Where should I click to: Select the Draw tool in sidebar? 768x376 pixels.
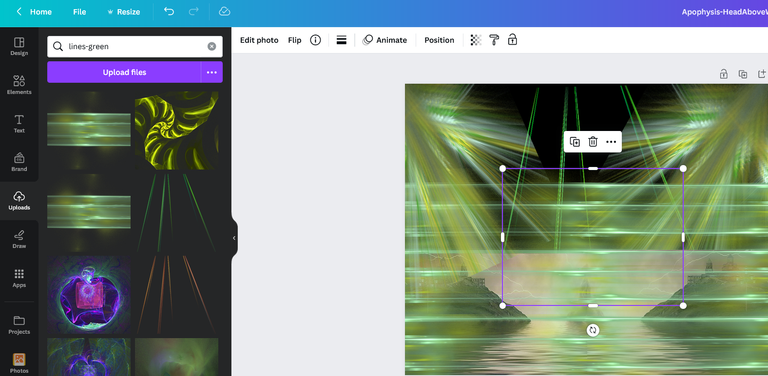19,239
